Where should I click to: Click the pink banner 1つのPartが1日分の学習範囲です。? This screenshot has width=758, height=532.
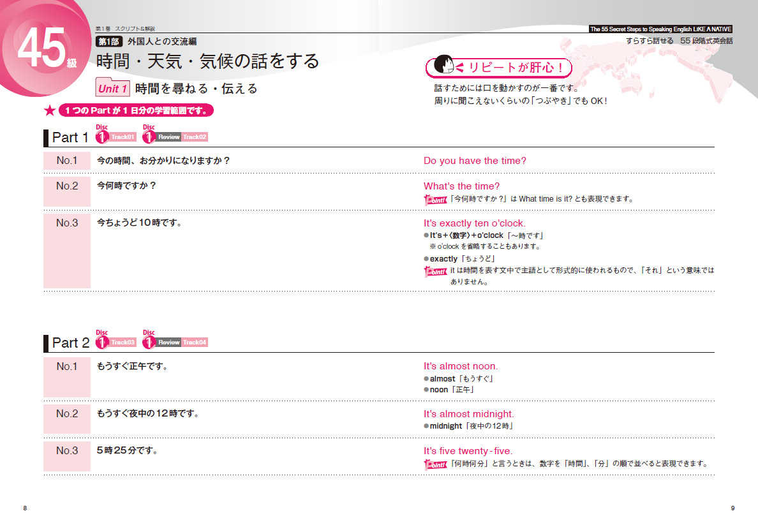tap(136, 110)
